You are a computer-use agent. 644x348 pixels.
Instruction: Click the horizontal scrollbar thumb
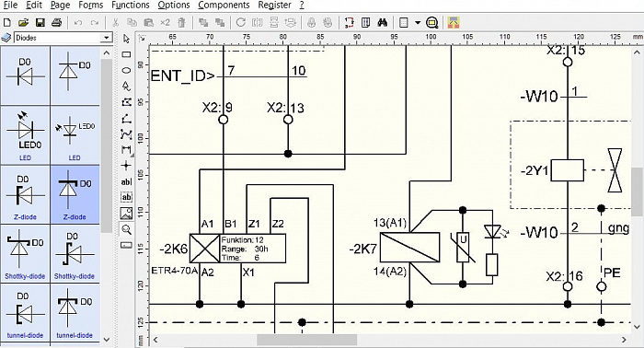tap(306, 340)
